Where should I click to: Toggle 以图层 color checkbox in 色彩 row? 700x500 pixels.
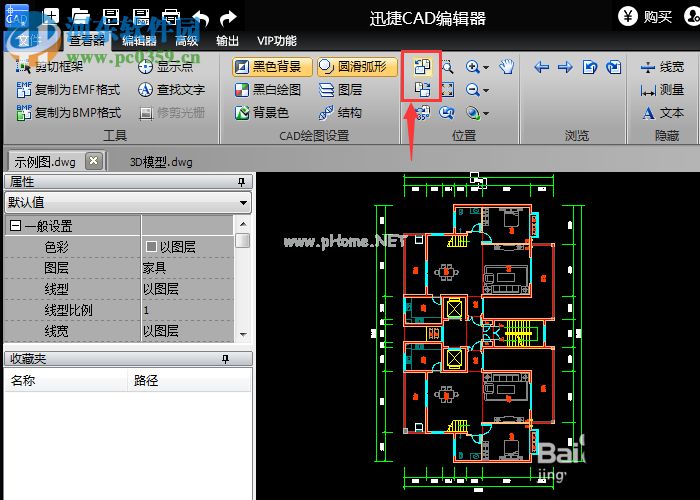151,246
